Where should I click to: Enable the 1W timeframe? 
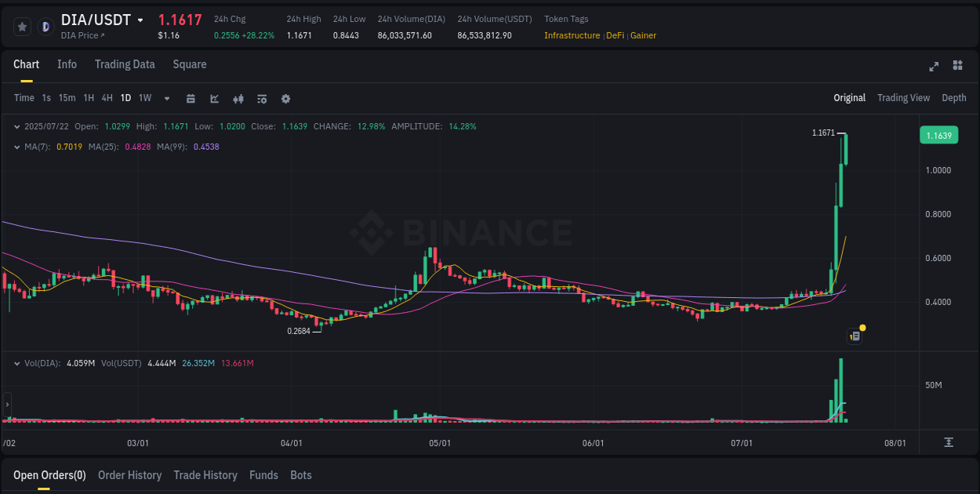(x=144, y=98)
